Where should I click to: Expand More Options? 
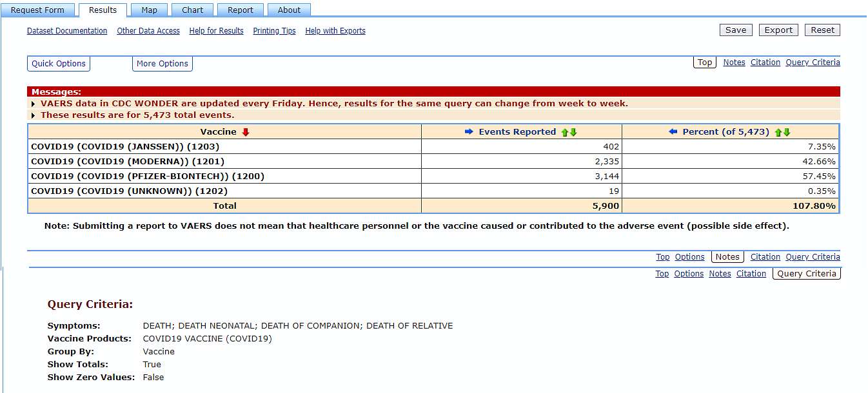point(163,64)
